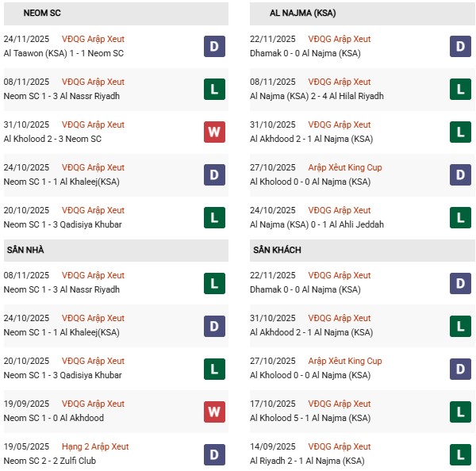Open the Hạng 2 Arập Xeut league link

95,446
